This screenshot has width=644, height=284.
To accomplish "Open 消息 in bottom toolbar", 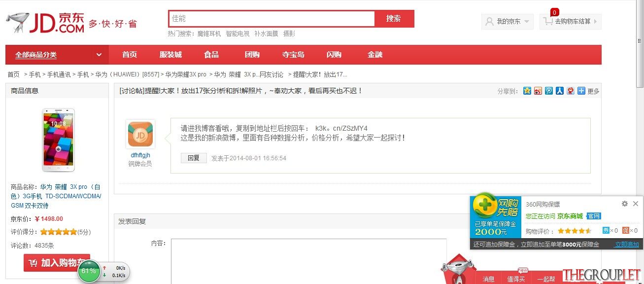I will [489, 279].
